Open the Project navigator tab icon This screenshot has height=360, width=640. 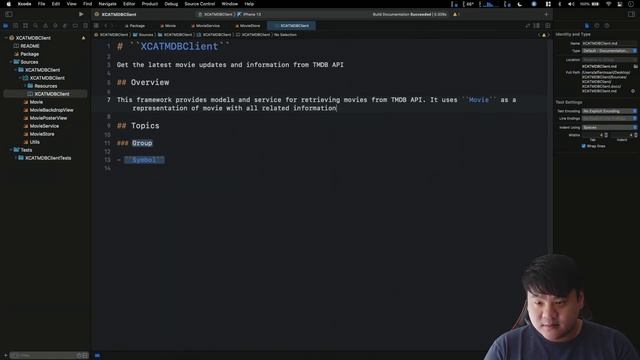6,25
